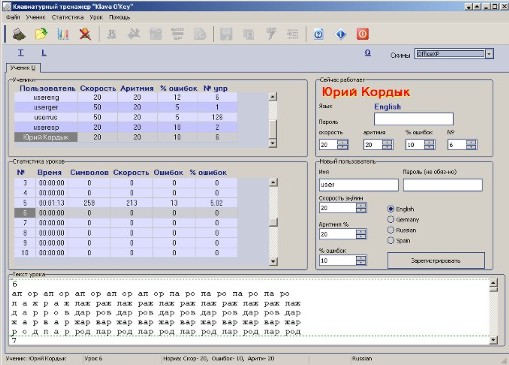
Task: Click the grayed-out floppy disk save icon
Action: (x=226, y=34)
